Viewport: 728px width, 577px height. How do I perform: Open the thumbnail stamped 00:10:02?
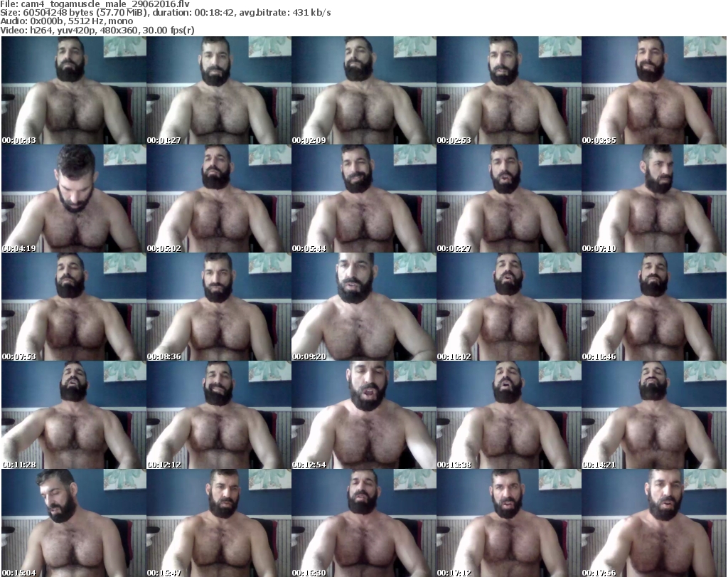click(509, 307)
